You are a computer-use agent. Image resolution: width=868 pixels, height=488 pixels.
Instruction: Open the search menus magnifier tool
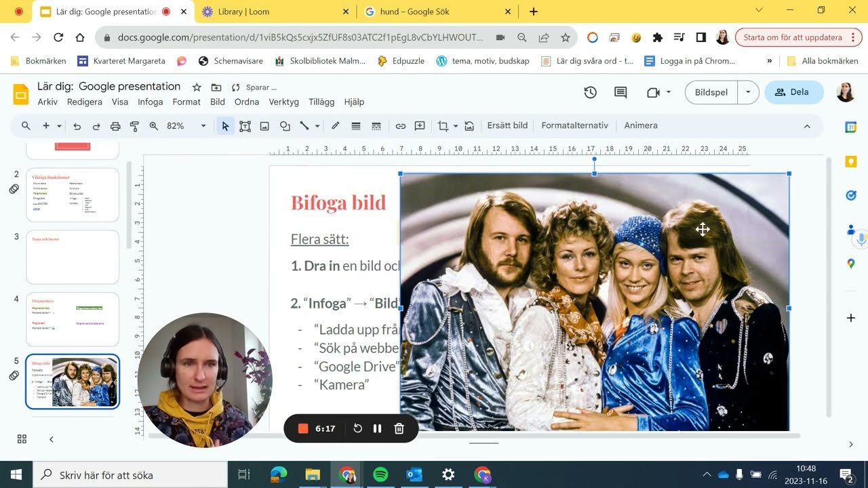(26, 126)
